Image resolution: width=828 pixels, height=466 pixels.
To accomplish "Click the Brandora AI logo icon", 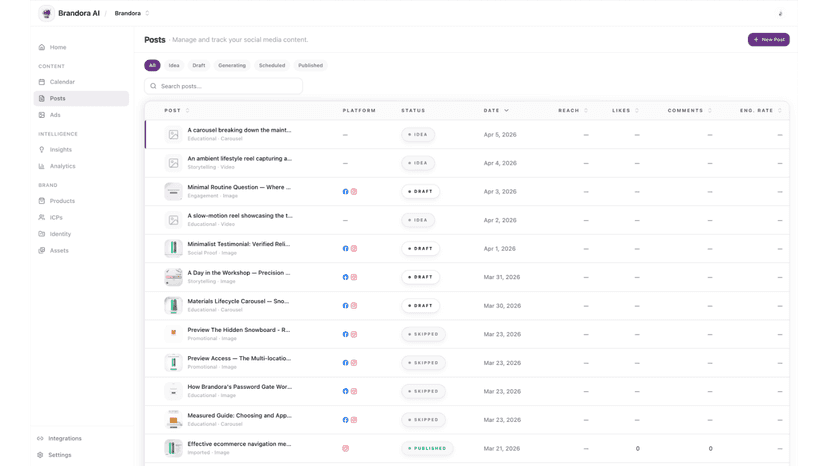I will (x=46, y=13).
